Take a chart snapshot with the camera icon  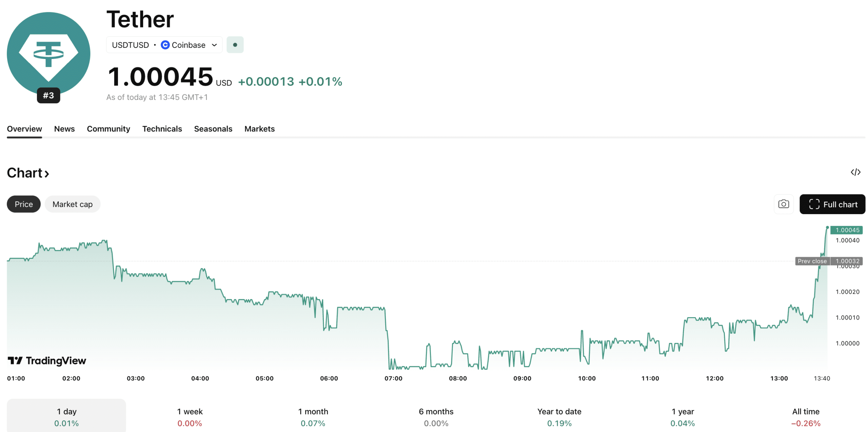click(x=784, y=204)
